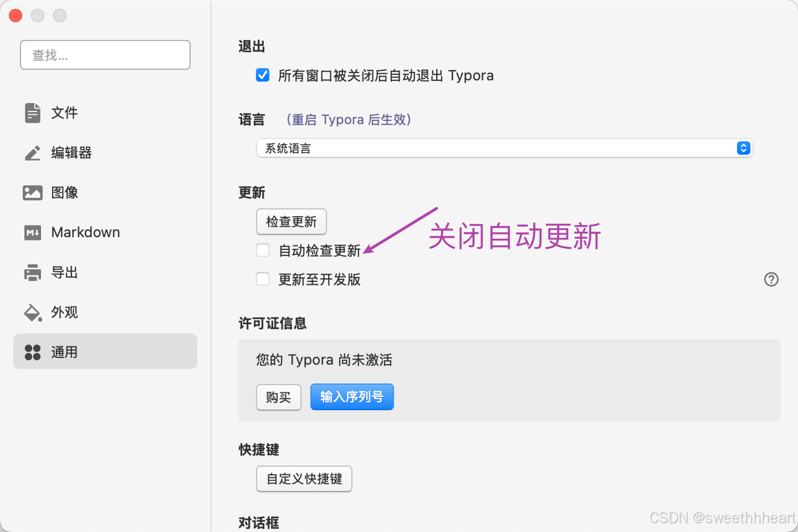
Task: Select the Markdown settings tab
Action: tap(105, 233)
